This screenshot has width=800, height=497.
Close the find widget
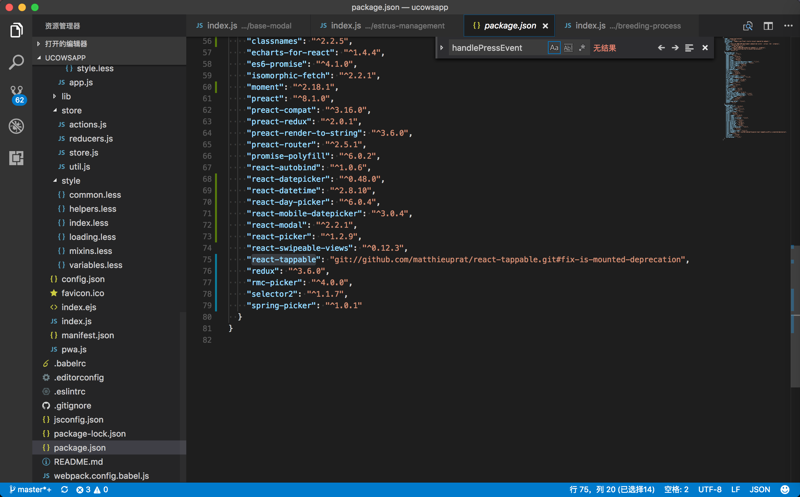(705, 48)
